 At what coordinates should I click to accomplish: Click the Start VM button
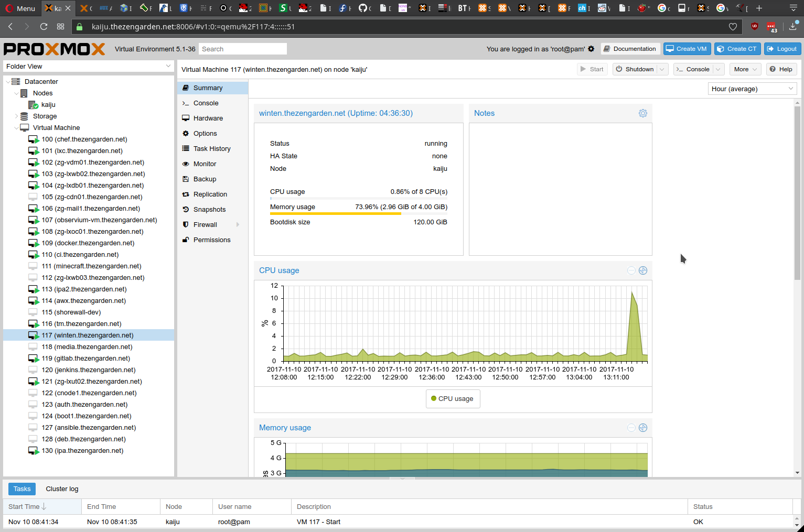(592, 69)
